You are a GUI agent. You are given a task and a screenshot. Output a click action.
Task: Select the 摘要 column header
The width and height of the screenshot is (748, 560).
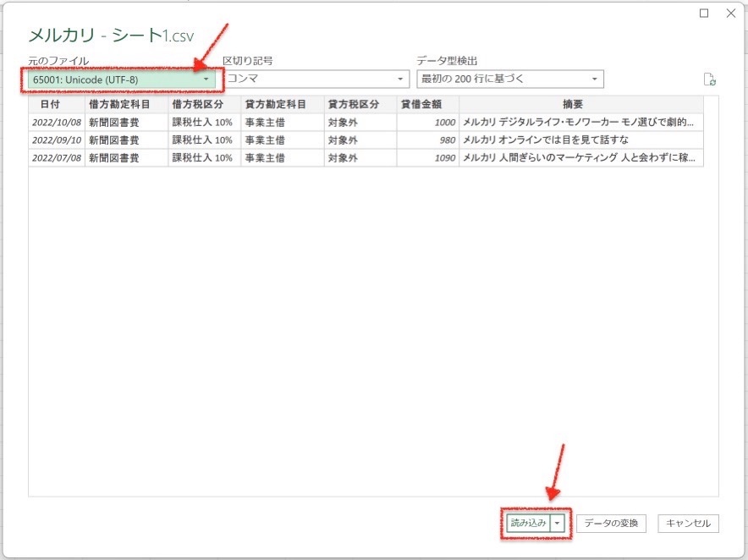point(581,104)
